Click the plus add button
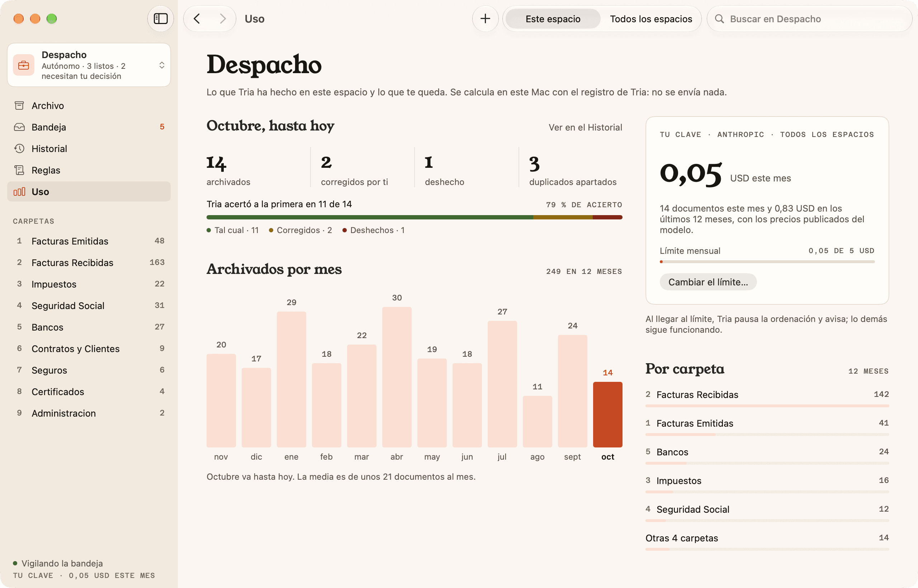Viewport: 918px width, 588px height. click(485, 19)
